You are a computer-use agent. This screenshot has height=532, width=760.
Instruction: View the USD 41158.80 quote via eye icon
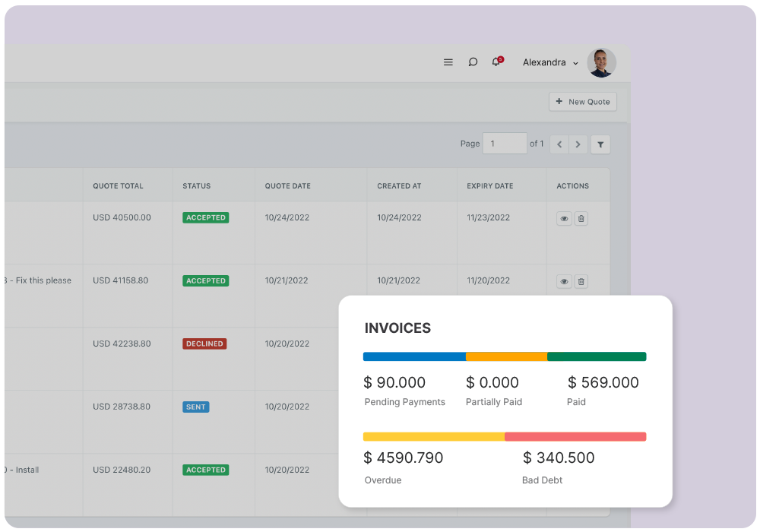click(x=564, y=282)
